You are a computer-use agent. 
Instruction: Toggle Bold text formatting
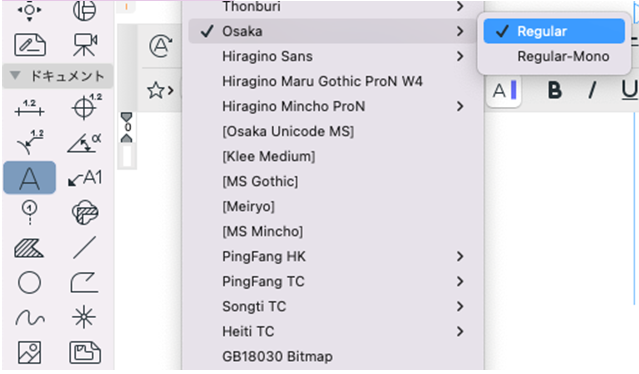click(555, 90)
